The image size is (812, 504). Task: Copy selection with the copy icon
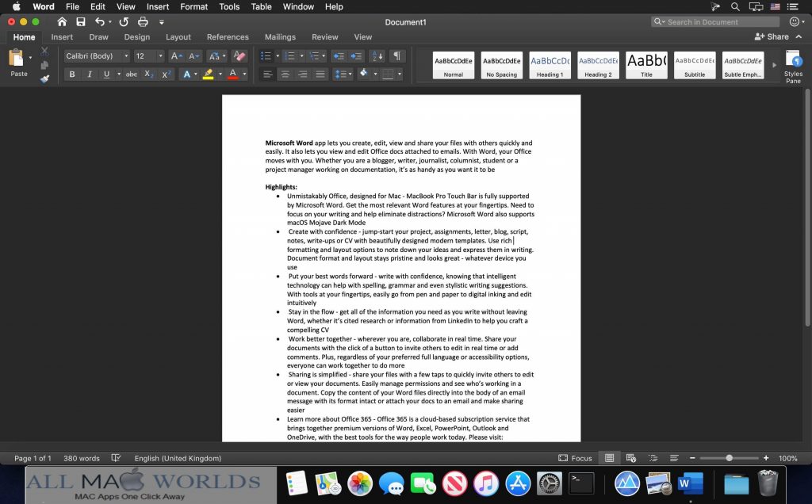[x=44, y=65]
